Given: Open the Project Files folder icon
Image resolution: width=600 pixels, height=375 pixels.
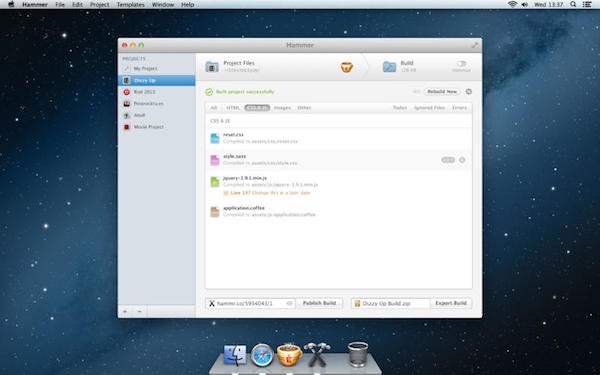Looking at the screenshot, I should pos(212,67).
